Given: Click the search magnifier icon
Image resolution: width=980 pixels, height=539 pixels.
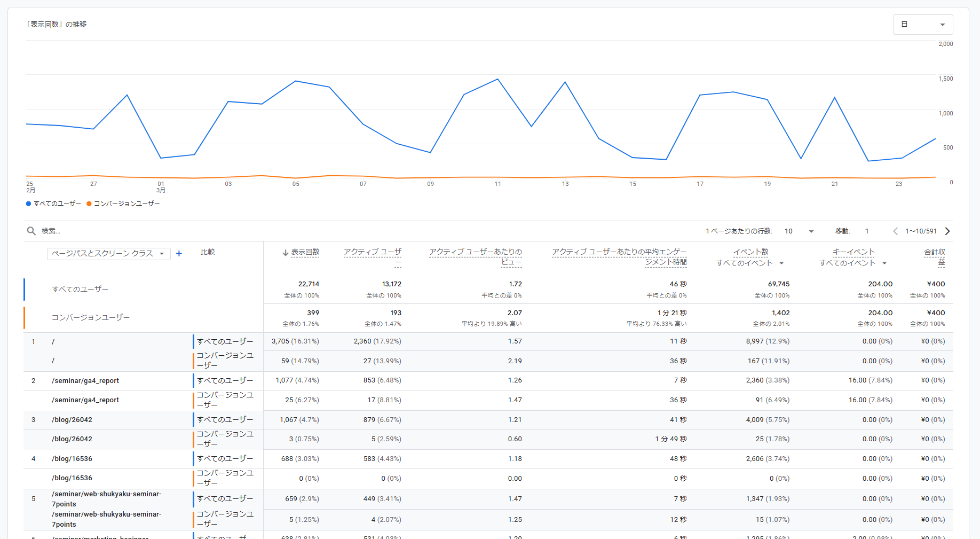Looking at the screenshot, I should (x=31, y=231).
